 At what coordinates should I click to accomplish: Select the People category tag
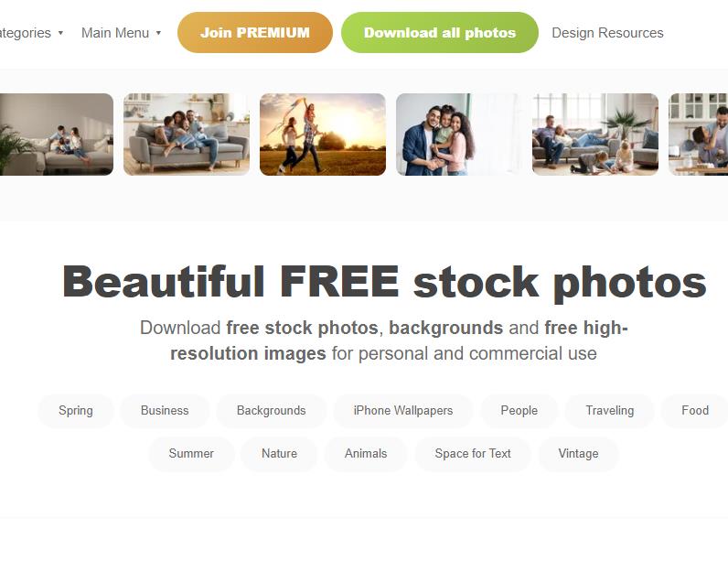(519, 411)
